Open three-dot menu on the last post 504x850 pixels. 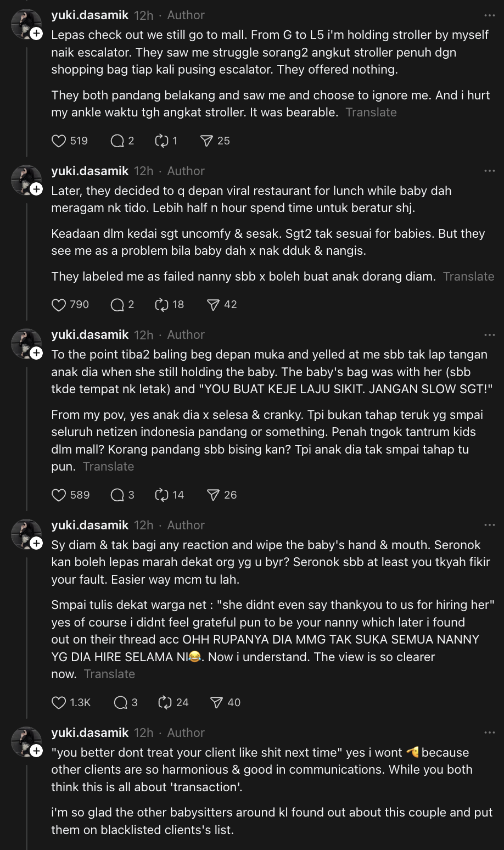point(489,733)
